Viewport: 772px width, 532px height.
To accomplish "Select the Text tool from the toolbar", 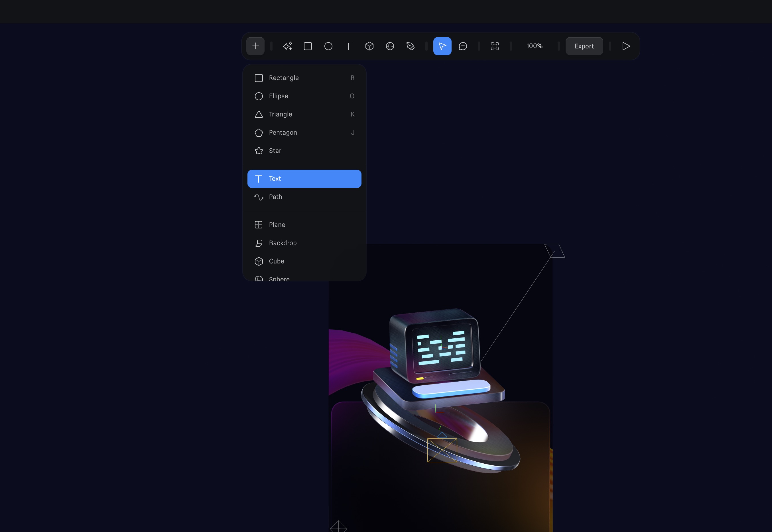I will click(349, 46).
